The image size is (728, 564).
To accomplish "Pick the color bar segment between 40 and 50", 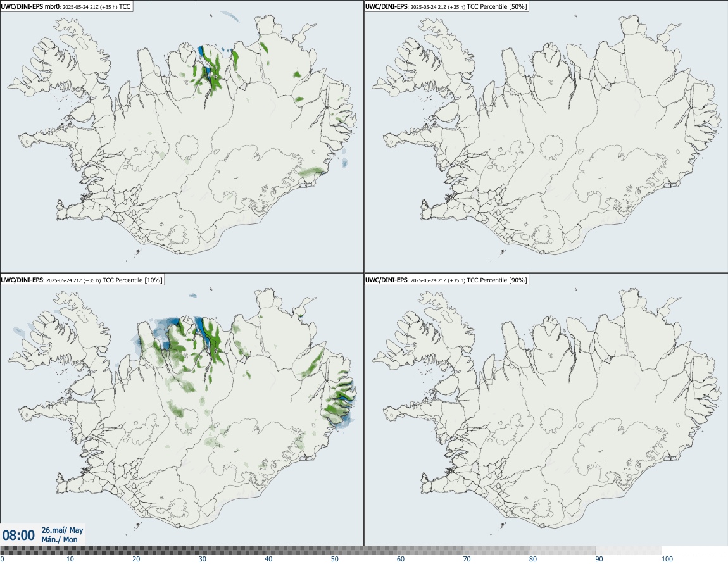I will coord(298,551).
